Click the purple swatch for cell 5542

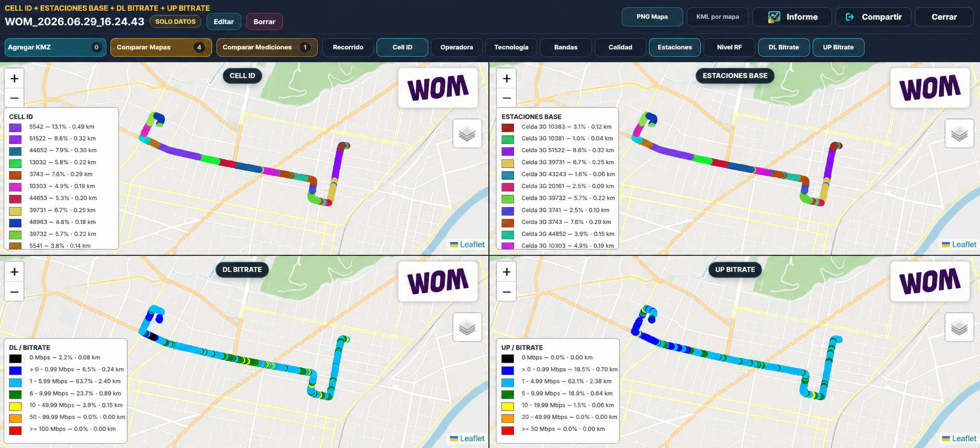15,127
